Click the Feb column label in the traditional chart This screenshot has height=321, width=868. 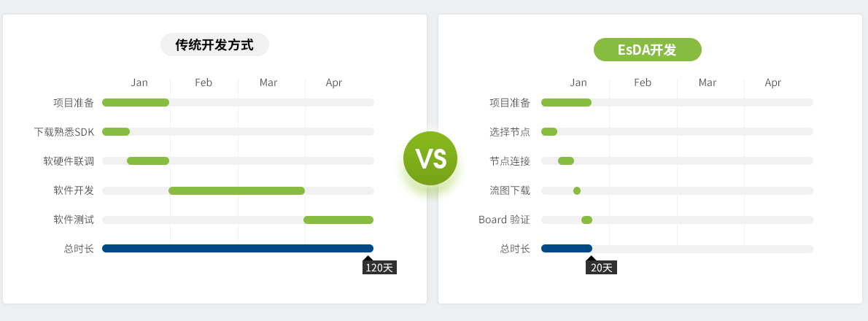pyautogui.click(x=204, y=82)
